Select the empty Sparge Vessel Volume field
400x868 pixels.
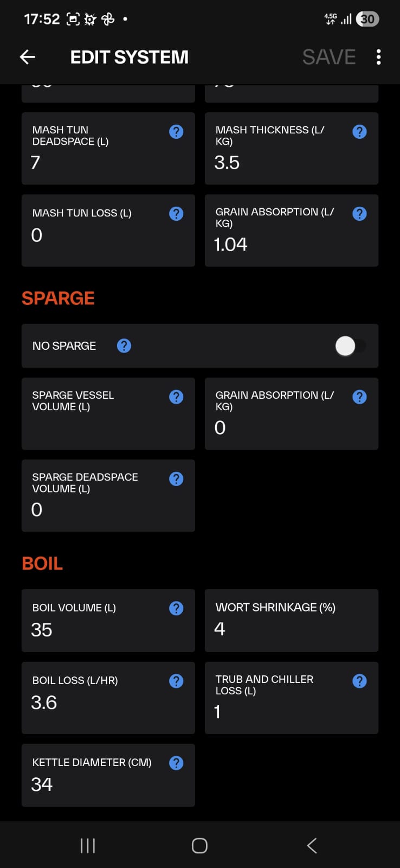click(108, 413)
